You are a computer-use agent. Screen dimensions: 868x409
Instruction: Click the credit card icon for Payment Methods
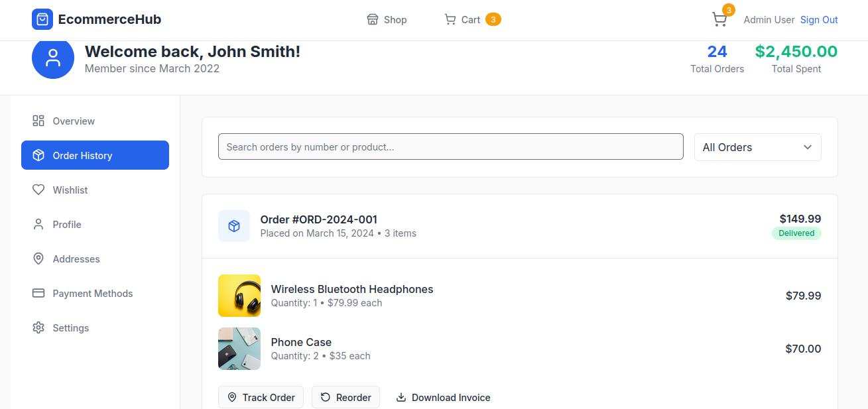[38, 294]
